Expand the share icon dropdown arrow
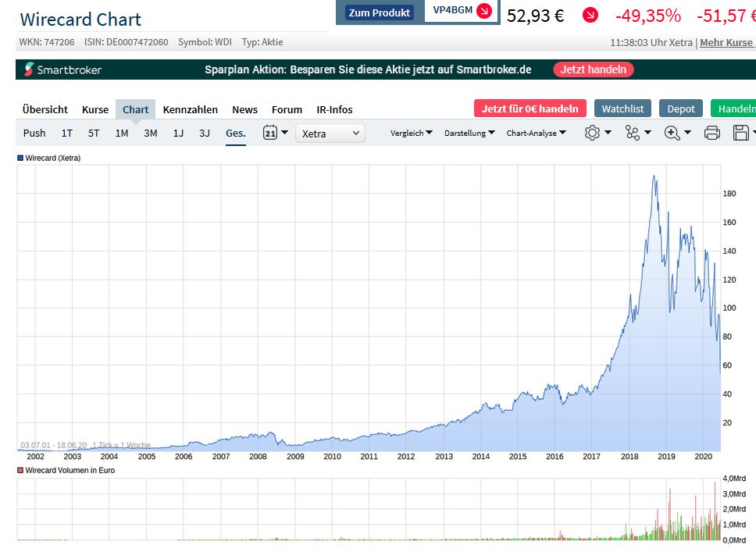 pyautogui.click(x=647, y=132)
